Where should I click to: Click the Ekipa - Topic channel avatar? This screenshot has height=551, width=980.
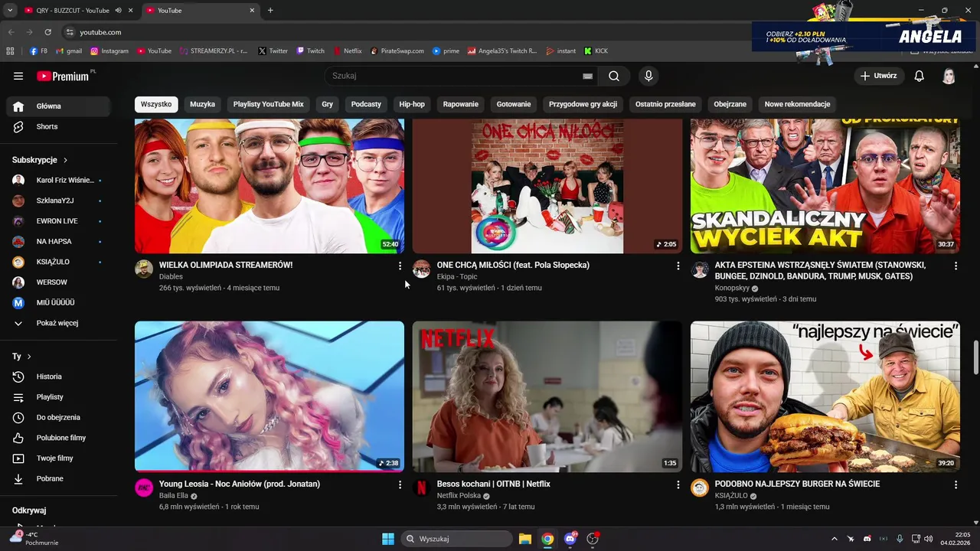[x=422, y=269]
